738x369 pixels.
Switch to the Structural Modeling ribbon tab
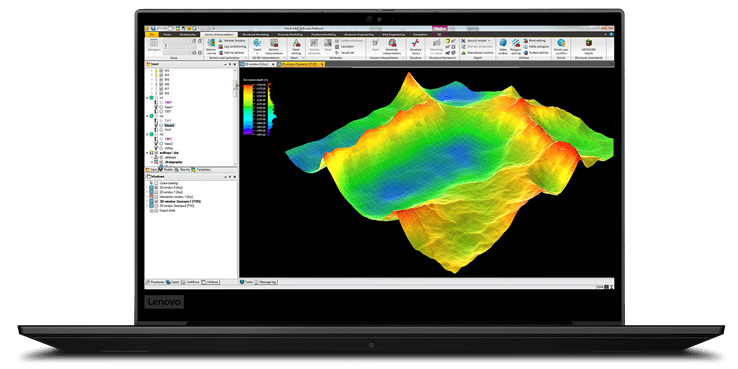(255, 34)
